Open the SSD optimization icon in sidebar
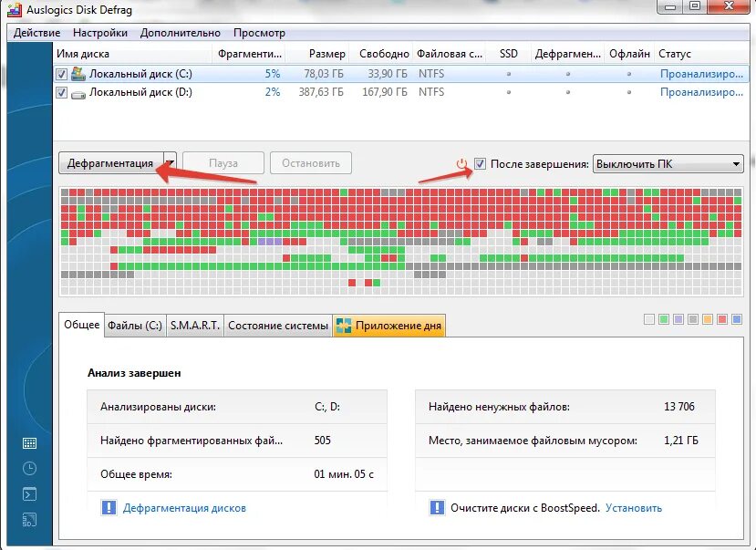The width and height of the screenshot is (756, 550). pos(29,520)
